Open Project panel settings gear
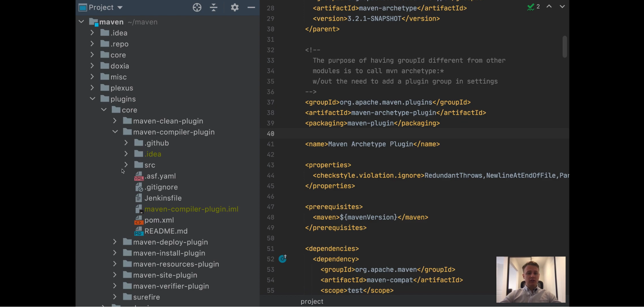644x307 pixels. (x=235, y=7)
